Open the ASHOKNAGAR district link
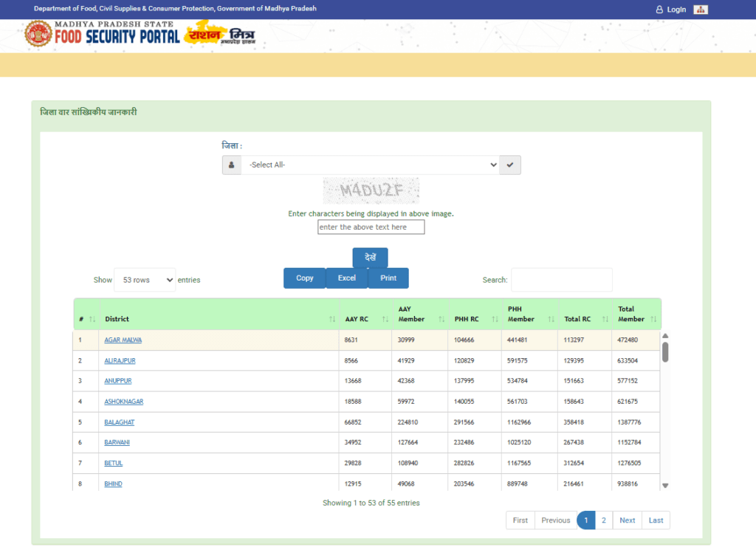 [x=124, y=402]
